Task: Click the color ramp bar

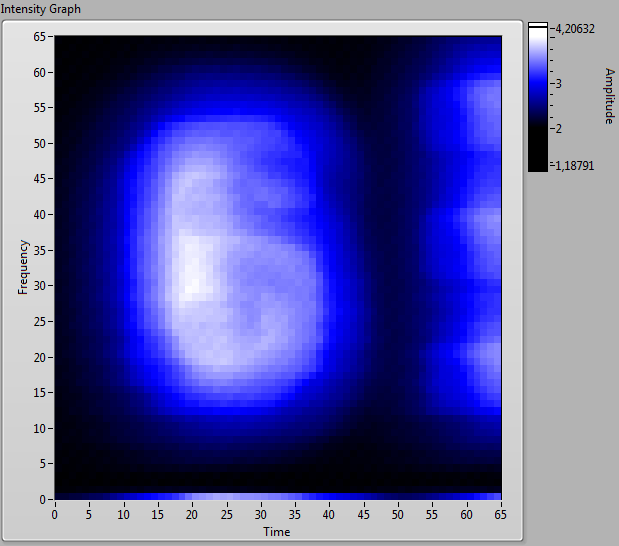Action: tap(538, 97)
